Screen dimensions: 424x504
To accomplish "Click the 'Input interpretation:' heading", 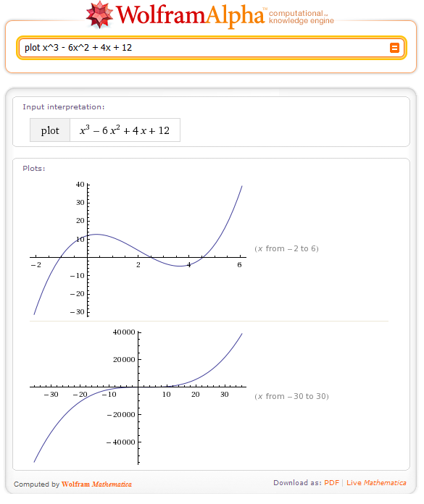I will [x=63, y=107].
